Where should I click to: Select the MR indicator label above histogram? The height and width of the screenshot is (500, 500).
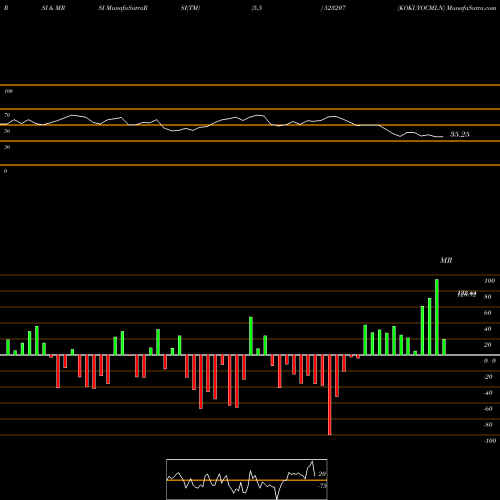click(x=446, y=260)
